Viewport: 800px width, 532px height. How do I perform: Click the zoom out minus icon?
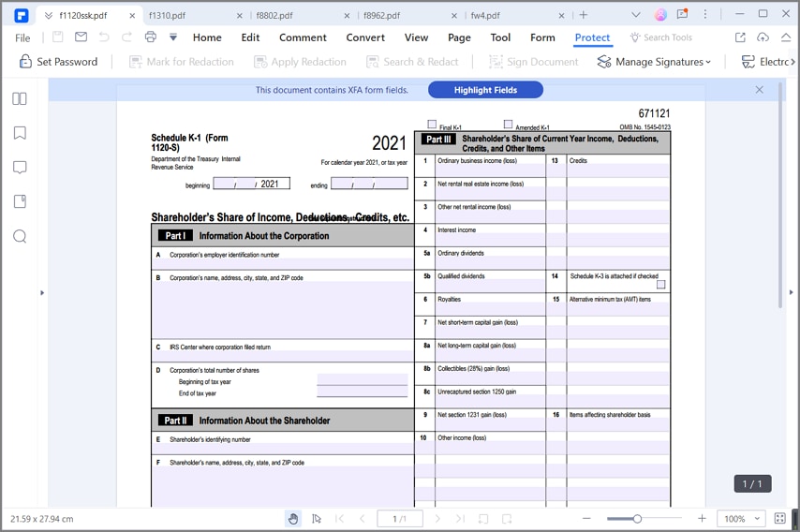coord(586,518)
